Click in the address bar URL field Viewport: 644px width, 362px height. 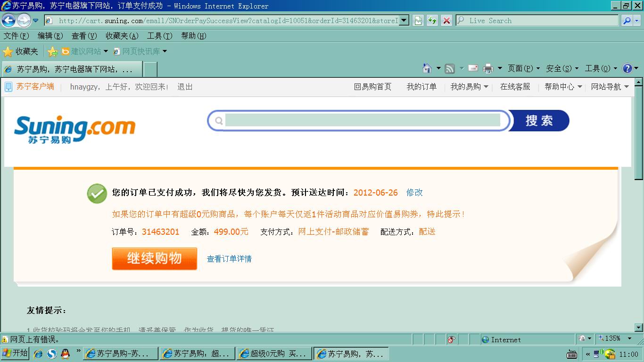pos(228,21)
